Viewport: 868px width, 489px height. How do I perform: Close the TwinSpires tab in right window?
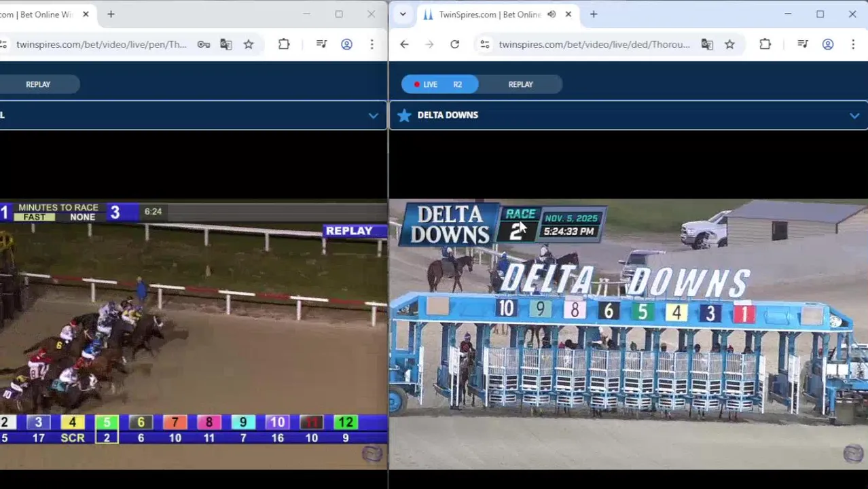point(568,14)
